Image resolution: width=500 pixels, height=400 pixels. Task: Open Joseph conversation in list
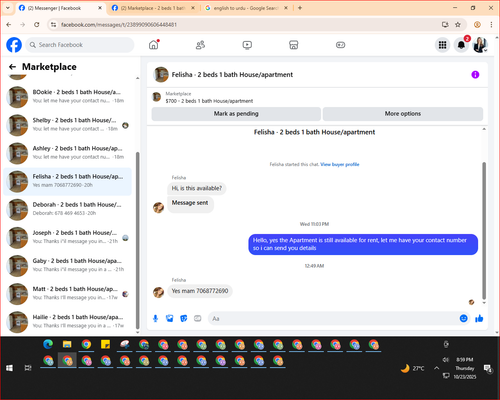(68, 238)
